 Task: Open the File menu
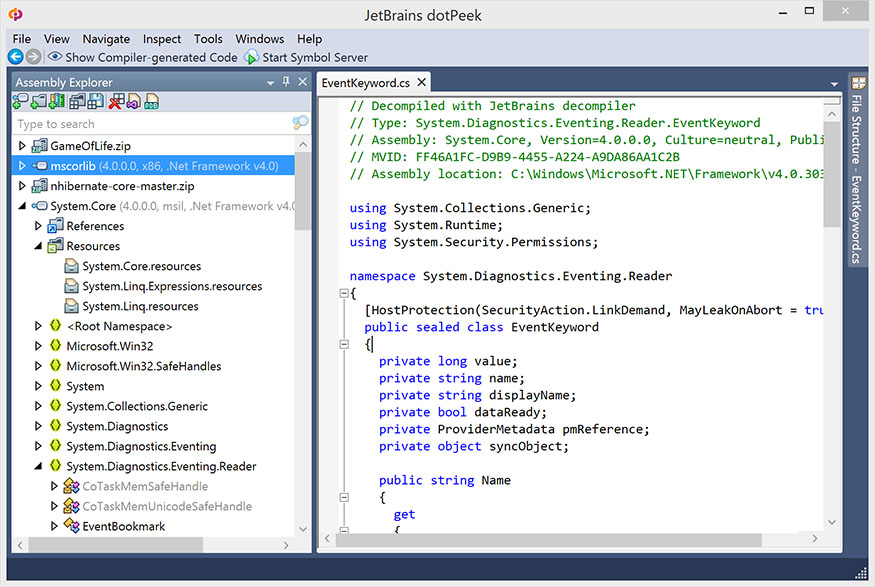[x=22, y=39]
